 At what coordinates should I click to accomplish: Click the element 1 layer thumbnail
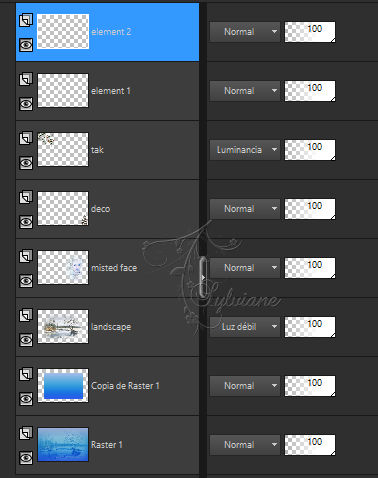point(63,91)
